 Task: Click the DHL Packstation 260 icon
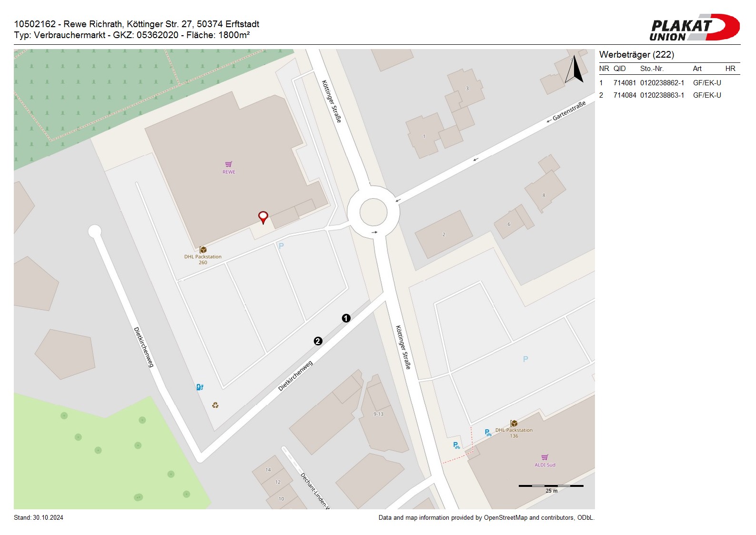pyautogui.click(x=203, y=250)
